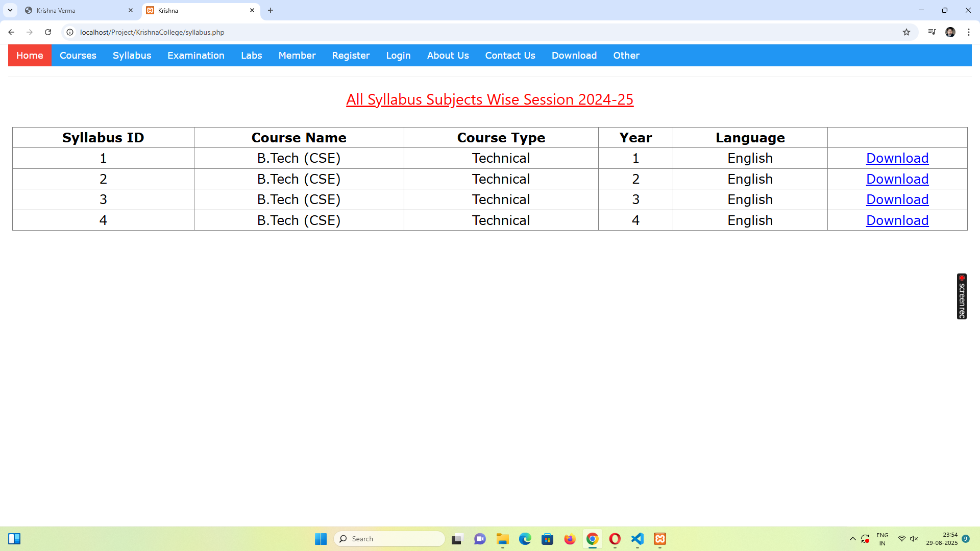Click the Syllabus ID column header
980x551 pixels.
pos(103,138)
